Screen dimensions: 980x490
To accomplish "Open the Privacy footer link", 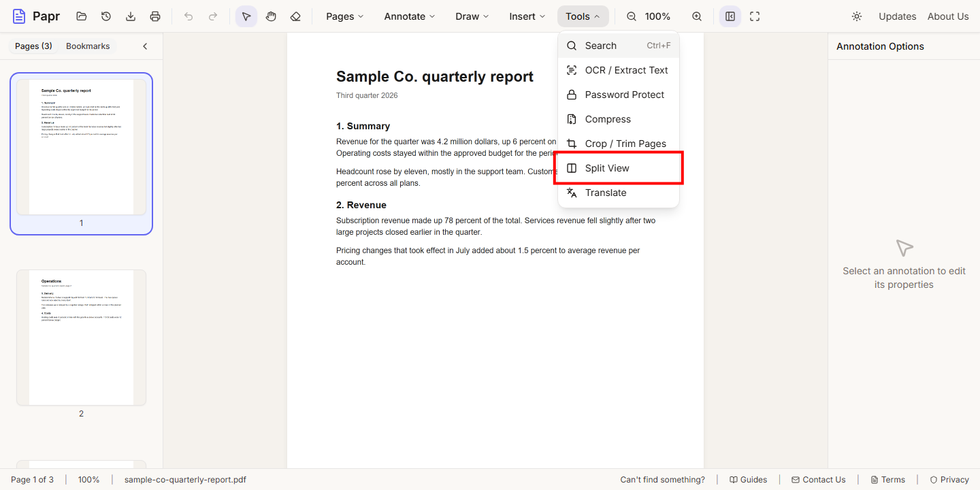I will coord(949,480).
